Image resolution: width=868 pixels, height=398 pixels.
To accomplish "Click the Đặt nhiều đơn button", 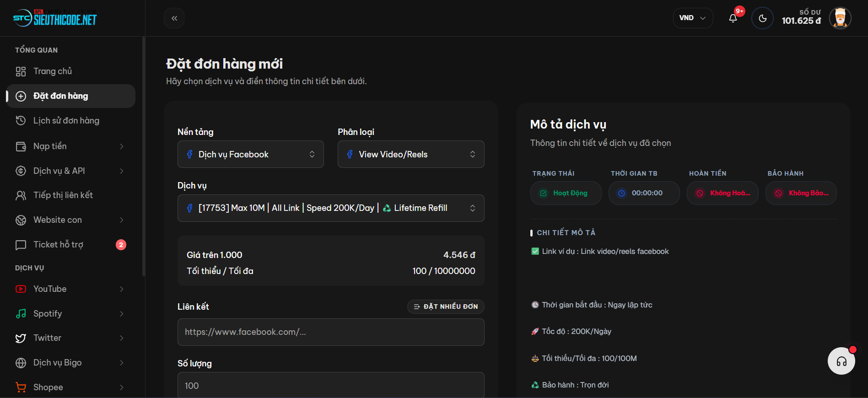I will point(446,307).
